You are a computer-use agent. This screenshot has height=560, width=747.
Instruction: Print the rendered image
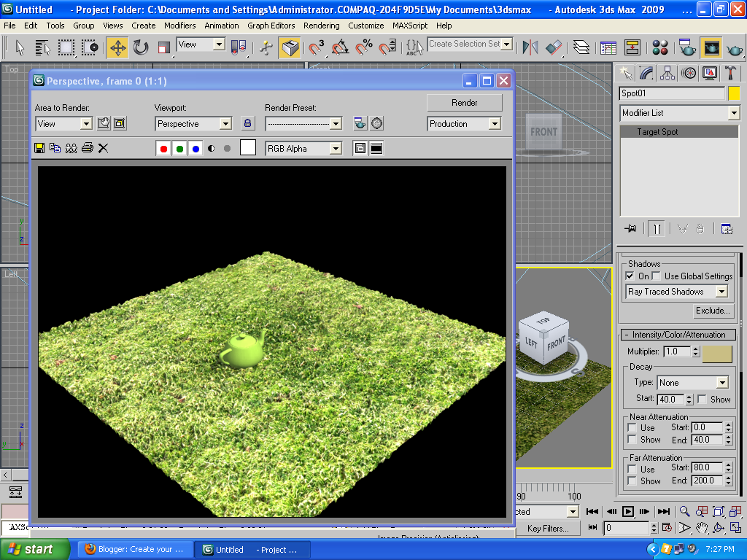click(x=88, y=148)
